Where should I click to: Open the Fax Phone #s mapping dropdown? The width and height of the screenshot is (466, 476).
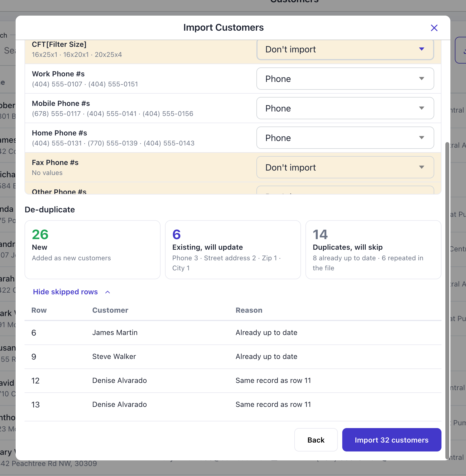(x=345, y=167)
